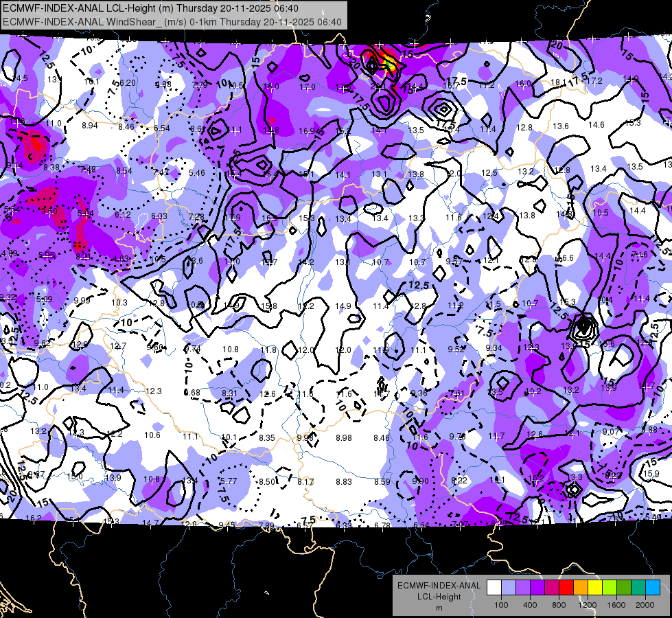Click the legend tick label '2000'
This screenshot has height=618, width=672.
pos(645,605)
